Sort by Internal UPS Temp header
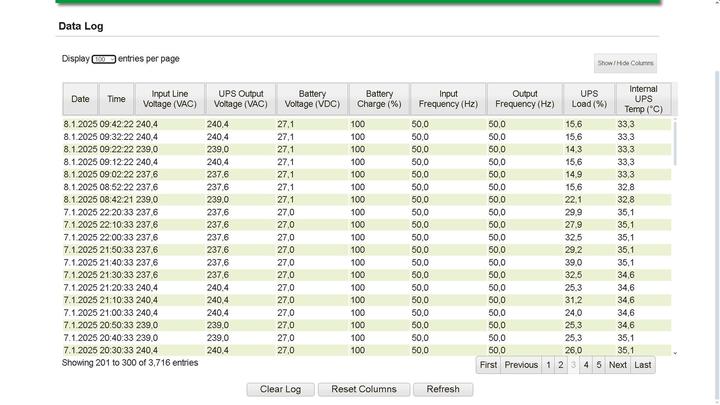Image resolution: width=720 pixels, height=405 pixels. [x=643, y=99]
